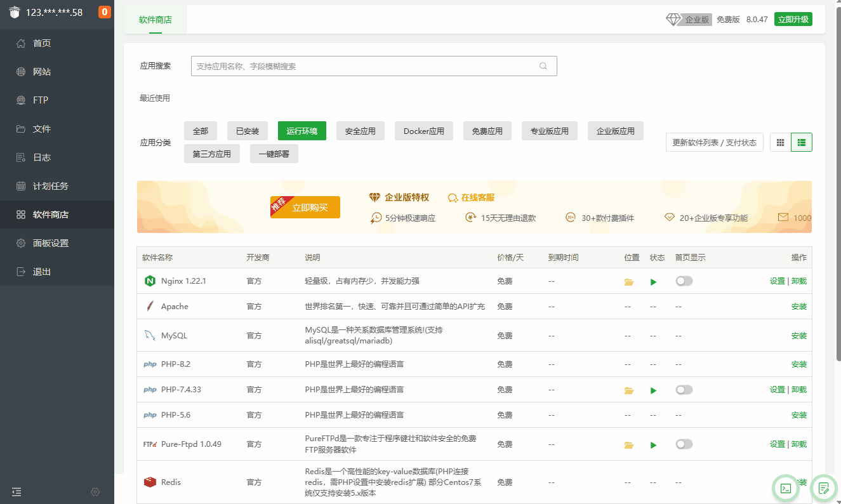Click the Pure-Ftpd running status icon
This screenshot has height=504, width=841.
pos(654,445)
